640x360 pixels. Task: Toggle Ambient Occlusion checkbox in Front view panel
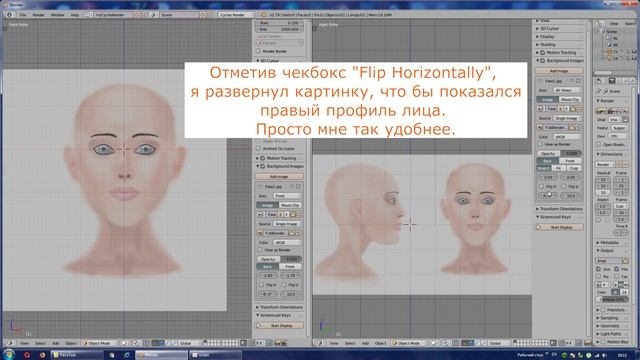259,149
